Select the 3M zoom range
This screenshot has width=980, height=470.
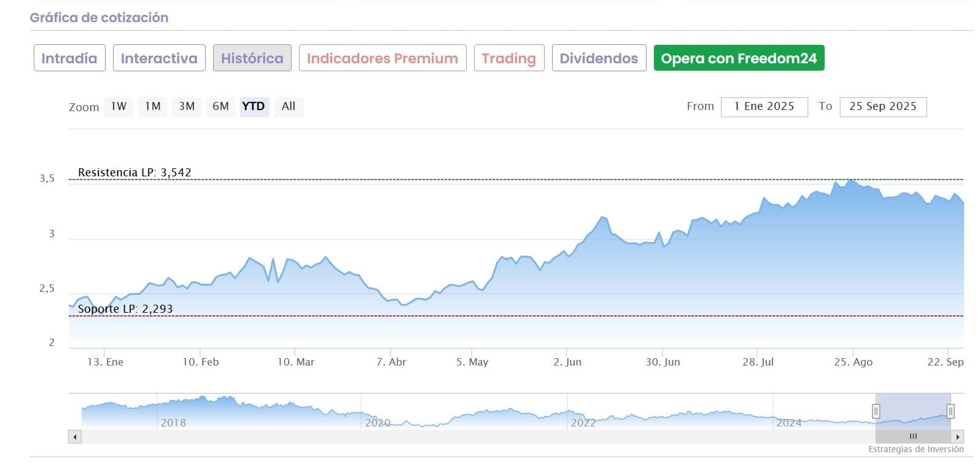click(187, 106)
